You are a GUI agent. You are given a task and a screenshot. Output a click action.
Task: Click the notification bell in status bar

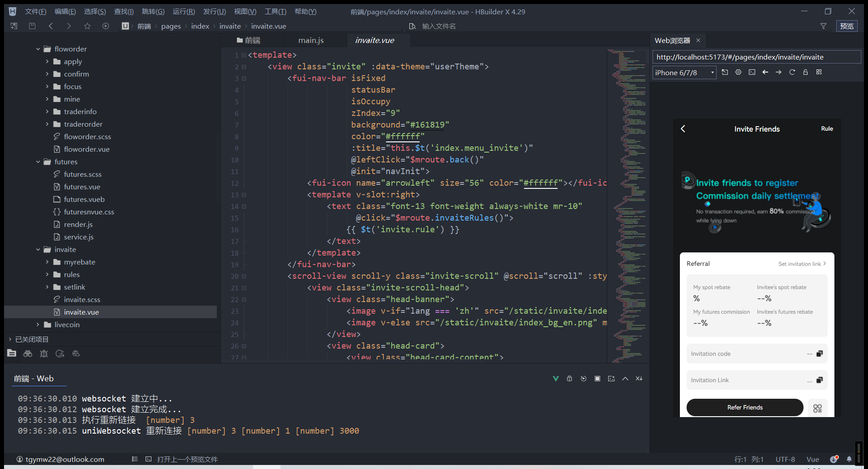[849, 459]
